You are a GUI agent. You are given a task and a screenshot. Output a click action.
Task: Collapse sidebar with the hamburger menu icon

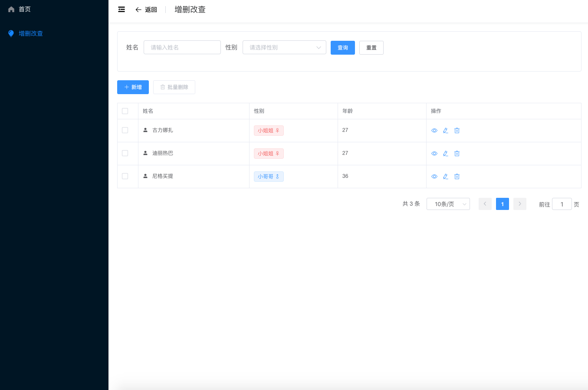[122, 10]
